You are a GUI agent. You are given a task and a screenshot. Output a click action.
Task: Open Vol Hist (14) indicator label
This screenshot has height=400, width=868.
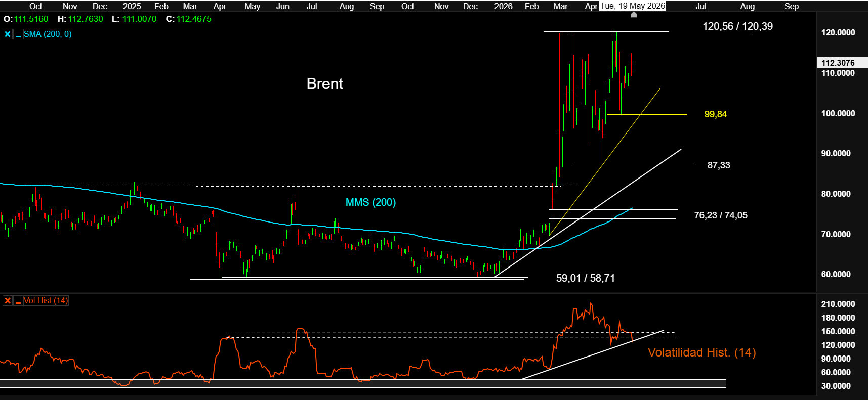[46, 301]
